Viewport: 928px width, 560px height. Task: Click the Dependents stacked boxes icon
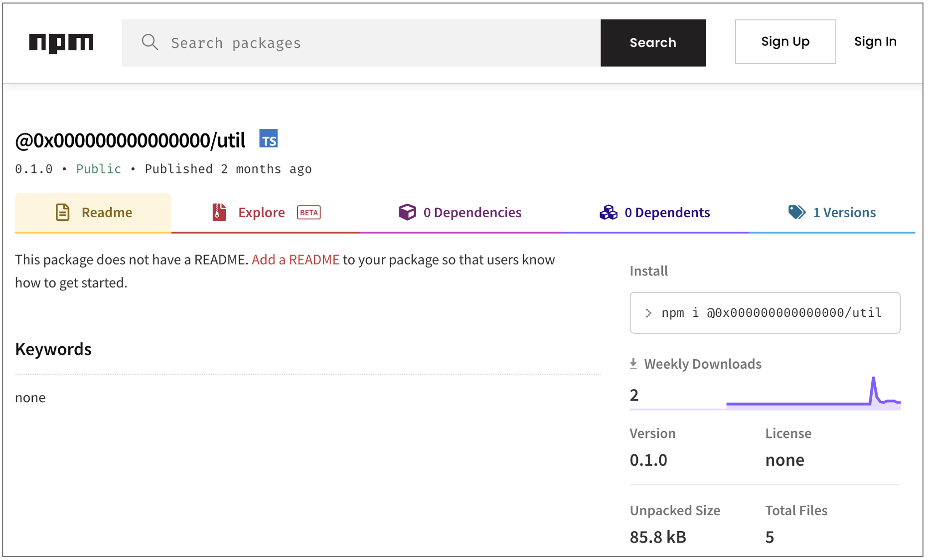608,212
